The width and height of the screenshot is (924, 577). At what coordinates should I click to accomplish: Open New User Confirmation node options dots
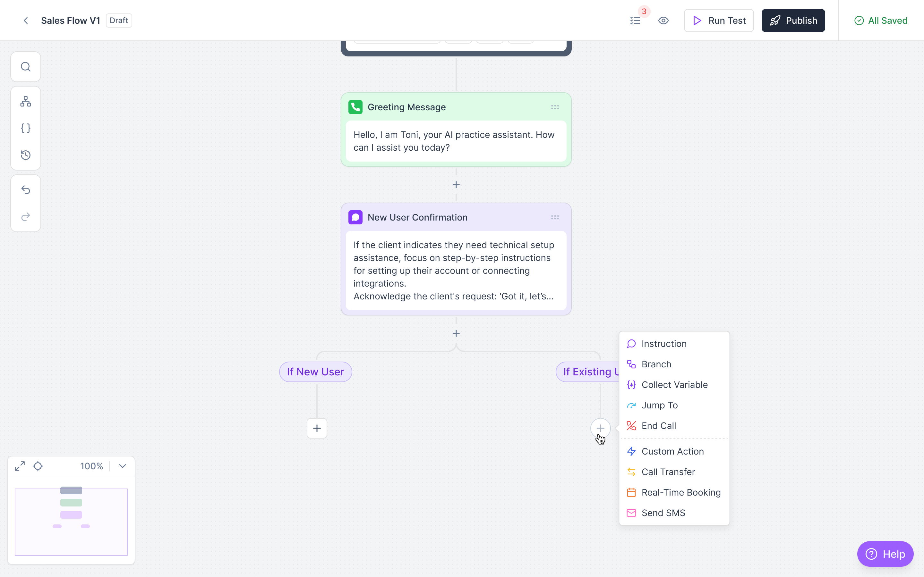(x=555, y=218)
